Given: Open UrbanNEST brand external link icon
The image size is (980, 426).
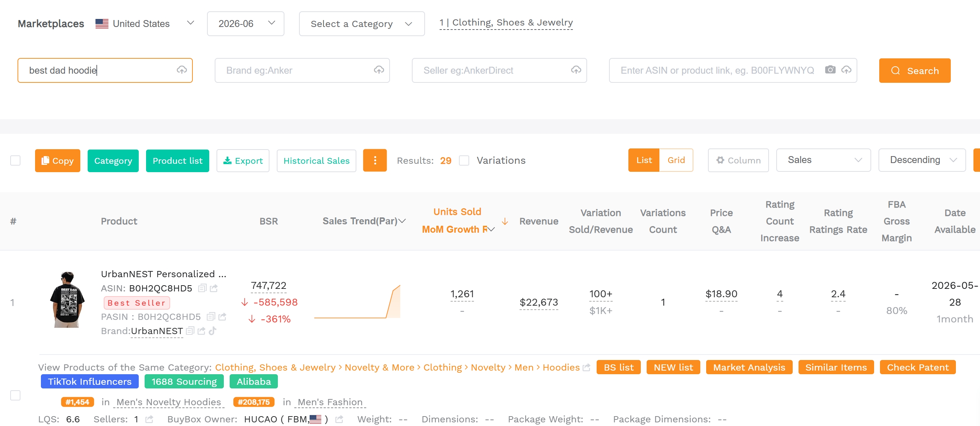Looking at the screenshot, I should (x=202, y=331).
